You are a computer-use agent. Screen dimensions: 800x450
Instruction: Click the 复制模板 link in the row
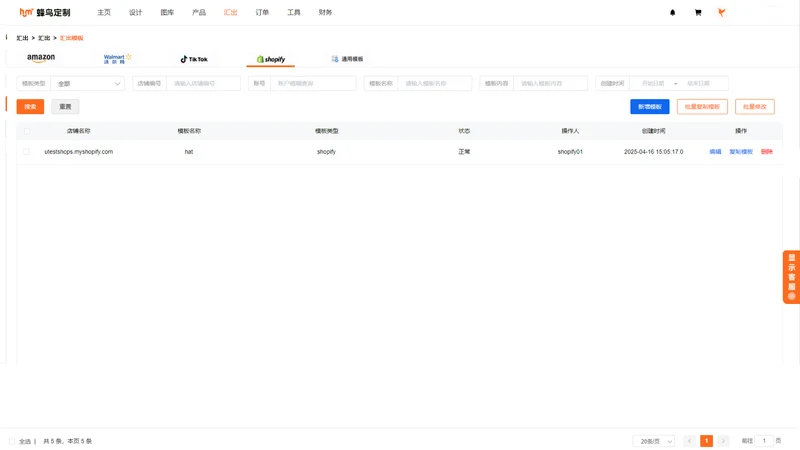[741, 152]
